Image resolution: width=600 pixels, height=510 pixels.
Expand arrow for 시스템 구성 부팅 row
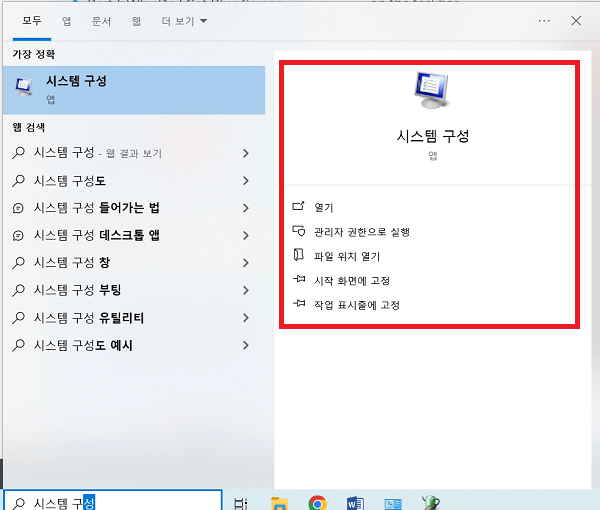(x=246, y=291)
